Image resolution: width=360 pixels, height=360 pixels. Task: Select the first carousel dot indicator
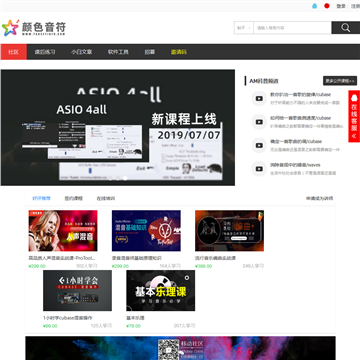pos(110,178)
